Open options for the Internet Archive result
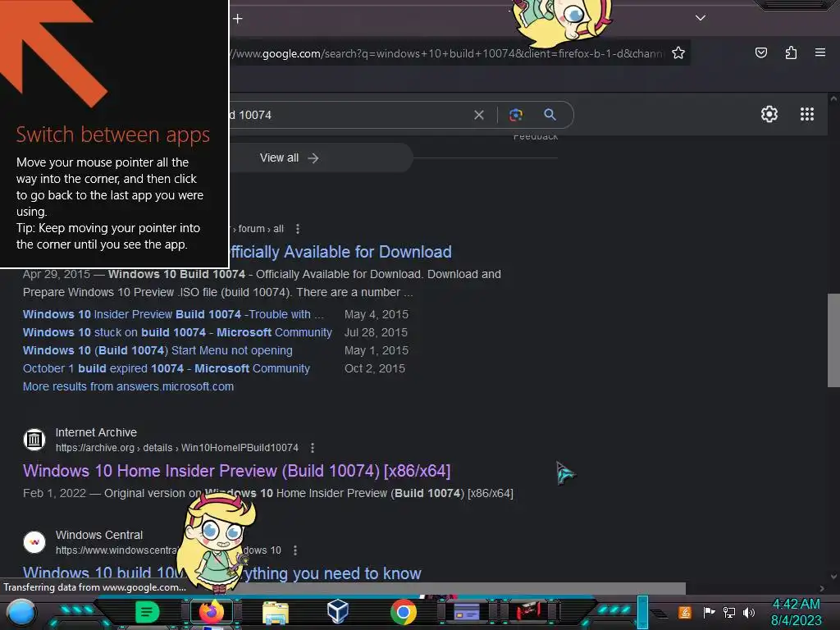The height and width of the screenshot is (630, 840). [313, 448]
